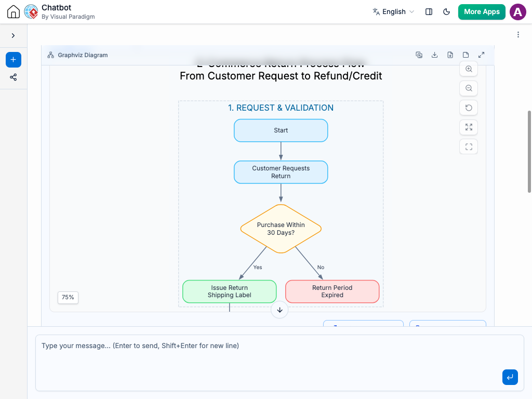Open the user avatar A menu

(518, 12)
